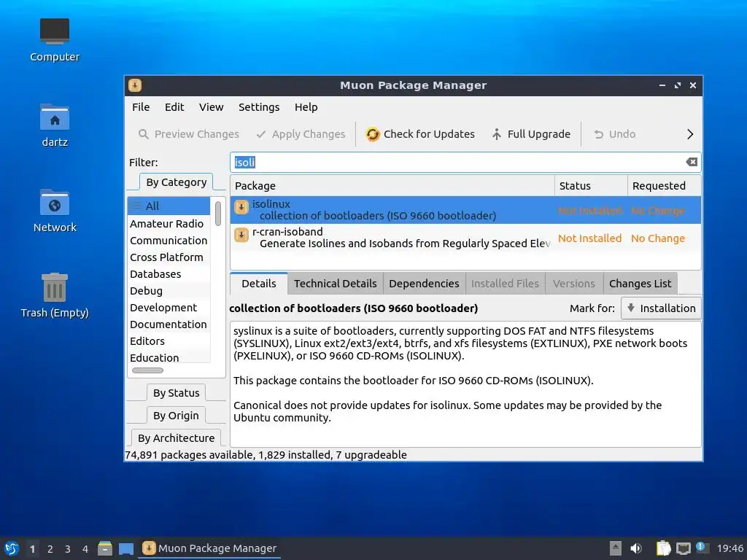Select the Development category
This screenshot has width=747, height=560.
pos(169,308)
